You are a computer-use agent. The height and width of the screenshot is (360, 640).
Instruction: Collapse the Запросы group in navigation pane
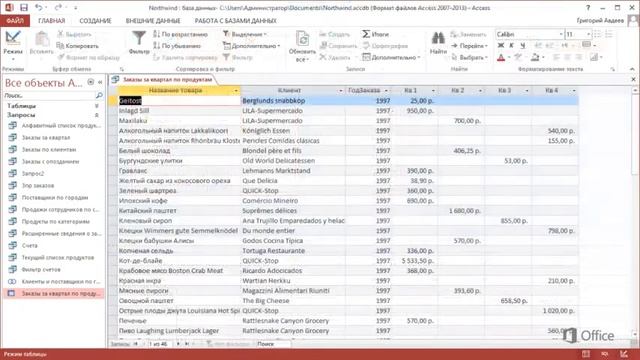click(x=97, y=116)
